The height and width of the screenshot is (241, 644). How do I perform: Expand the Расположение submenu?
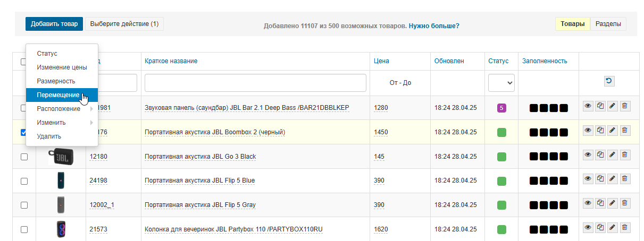coord(62,109)
